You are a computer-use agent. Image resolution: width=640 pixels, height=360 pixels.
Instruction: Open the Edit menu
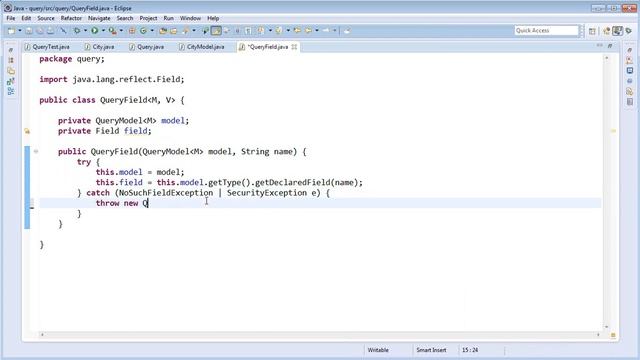click(26, 18)
